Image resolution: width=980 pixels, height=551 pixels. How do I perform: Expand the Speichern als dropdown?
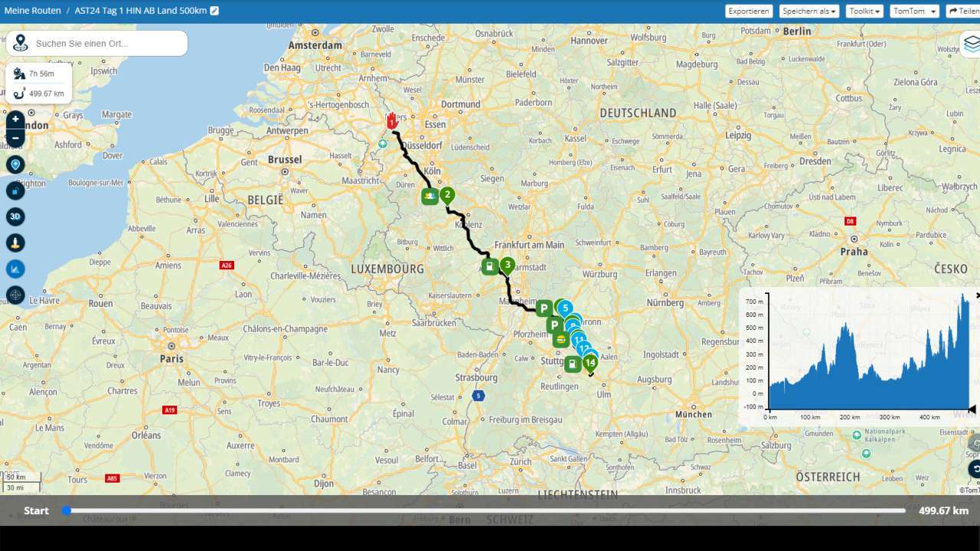[808, 11]
